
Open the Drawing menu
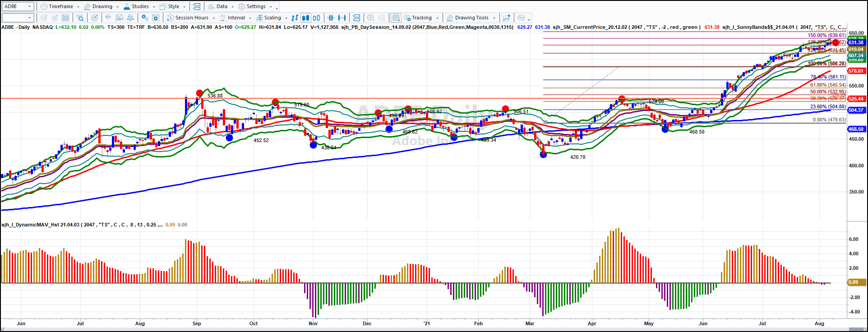[102, 6]
